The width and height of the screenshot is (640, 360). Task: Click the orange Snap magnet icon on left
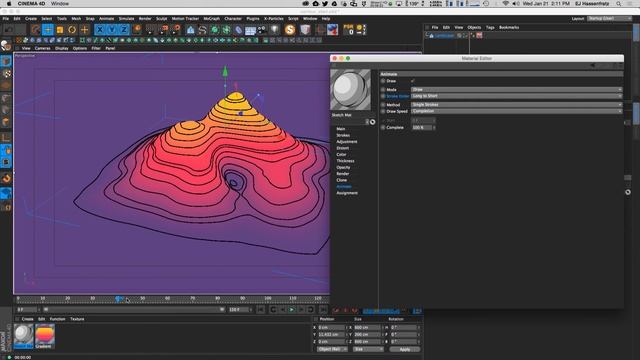tap(6, 178)
